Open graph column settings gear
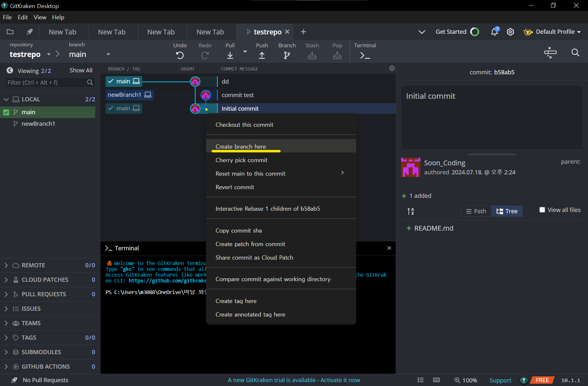The width and height of the screenshot is (588, 386). (x=392, y=68)
